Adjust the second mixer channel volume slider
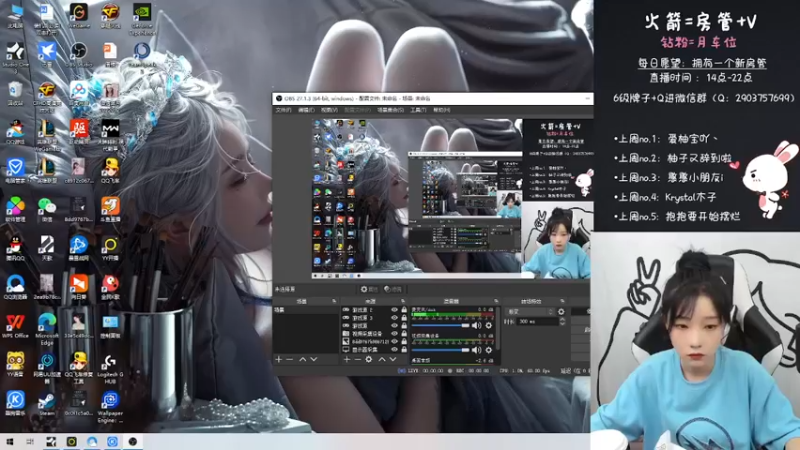This screenshot has height=450, width=800. pyautogui.click(x=440, y=350)
